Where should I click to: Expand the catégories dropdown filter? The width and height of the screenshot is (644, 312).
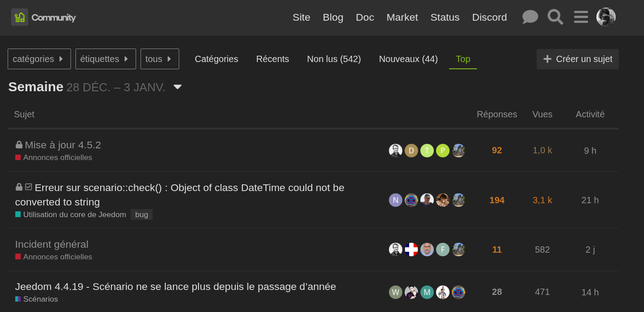pyautogui.click(x=39, y=59)
